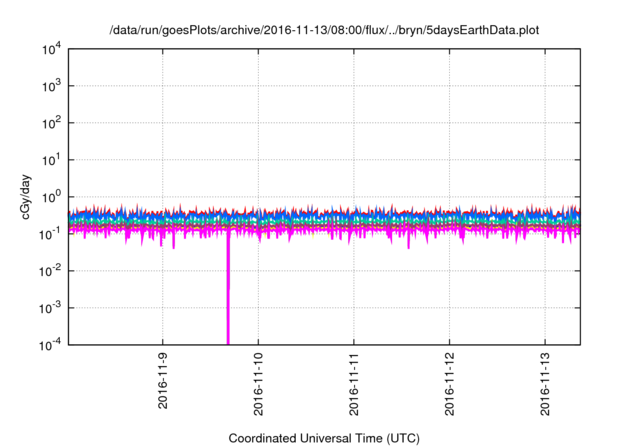Click the 10^0 y-axis tick label
Screen dimensions: 640x448
(52, 197)
